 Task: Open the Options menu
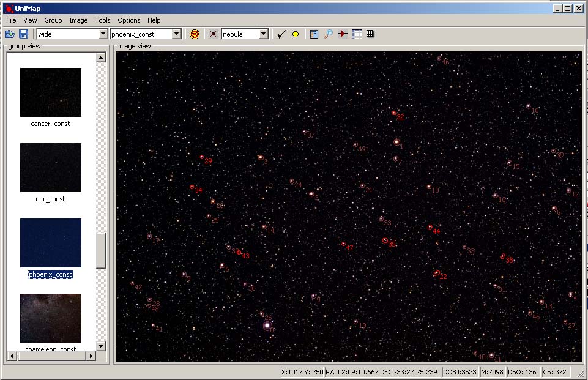tap(128, 20)
